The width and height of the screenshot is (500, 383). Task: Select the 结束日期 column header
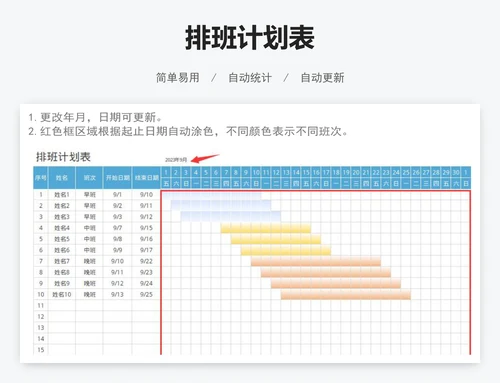146,178
